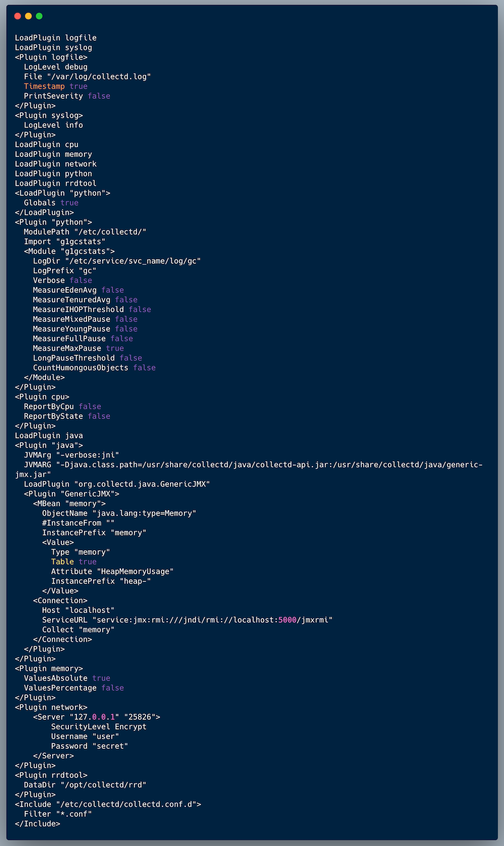Click the yellow Table keyword
Viewport: 504px width, 846px height.
point(63,562)
